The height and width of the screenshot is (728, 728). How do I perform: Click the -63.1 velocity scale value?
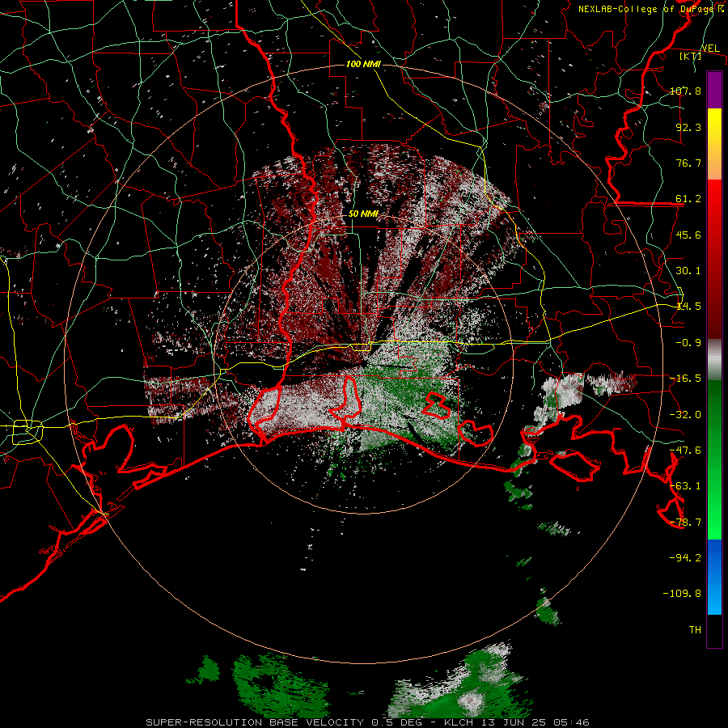pos(685,485)
